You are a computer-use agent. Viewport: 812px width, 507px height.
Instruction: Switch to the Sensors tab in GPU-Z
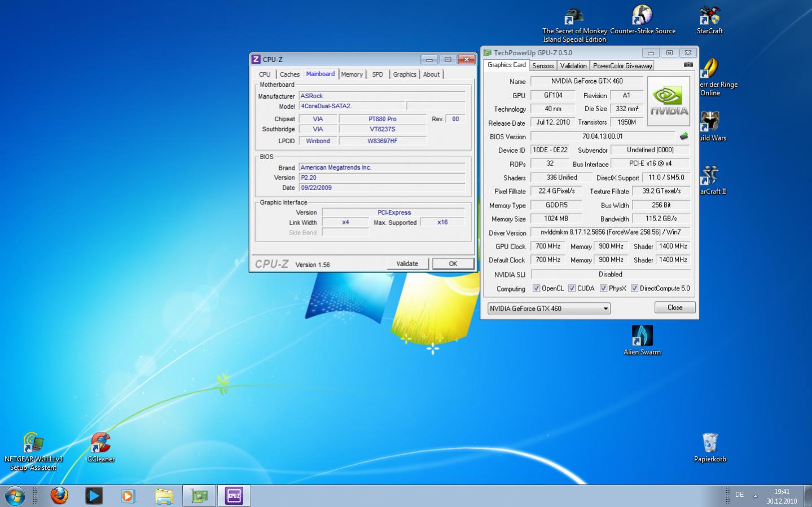[x=543, y=66]
